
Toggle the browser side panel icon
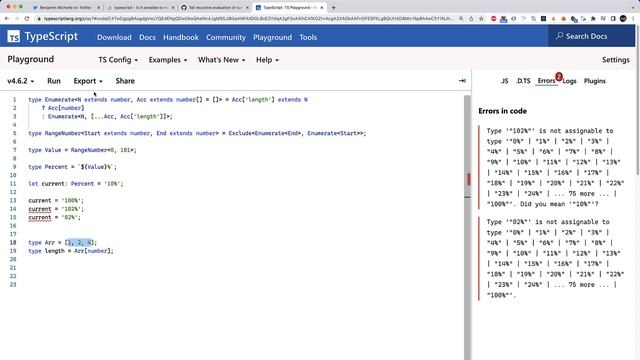tap(613, 18)
